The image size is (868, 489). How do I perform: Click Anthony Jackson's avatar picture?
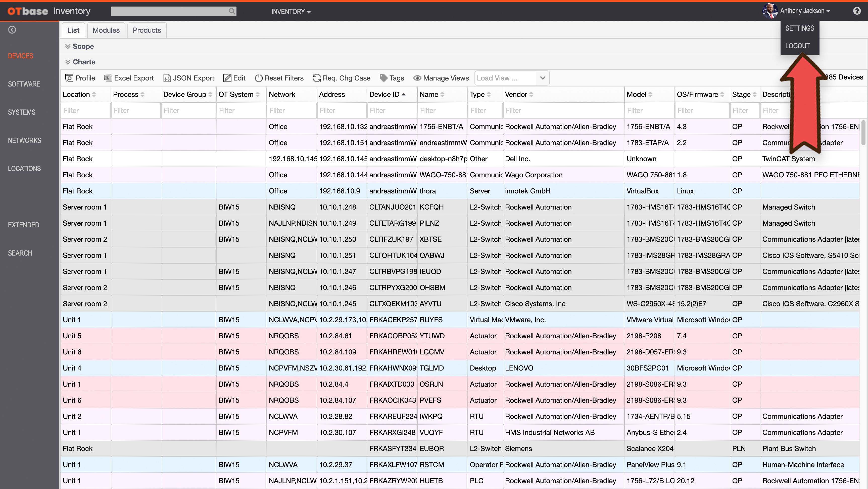(770, 11)
